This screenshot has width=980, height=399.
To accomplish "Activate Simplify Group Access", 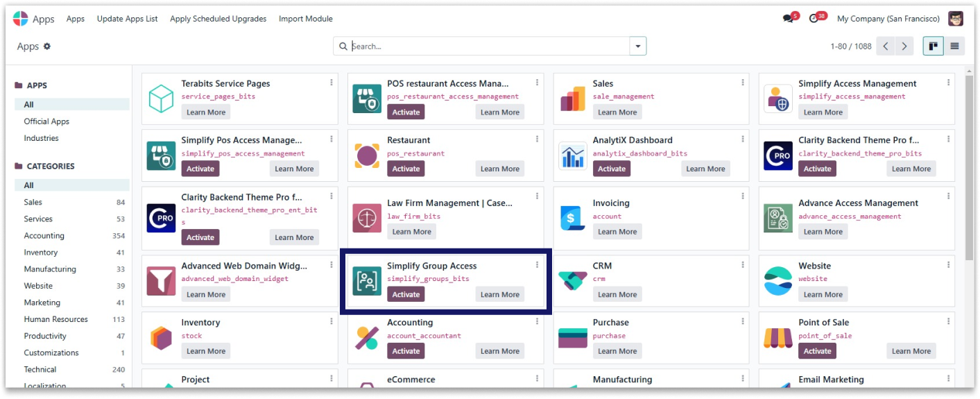I will point(406,295).
